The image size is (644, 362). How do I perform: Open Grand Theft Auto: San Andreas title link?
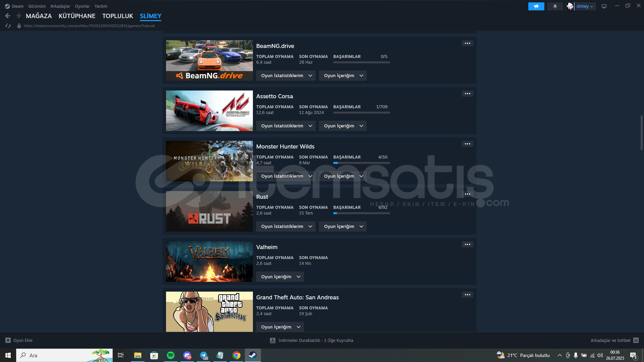298,298
